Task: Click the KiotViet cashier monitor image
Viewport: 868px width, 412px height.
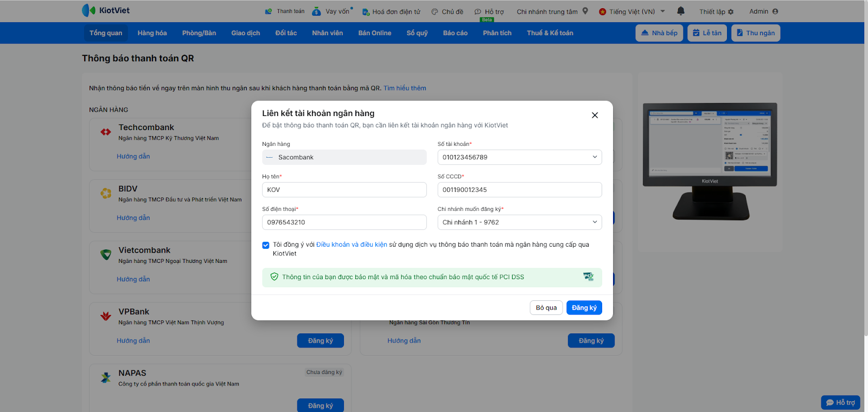Action: coord(710,161)
